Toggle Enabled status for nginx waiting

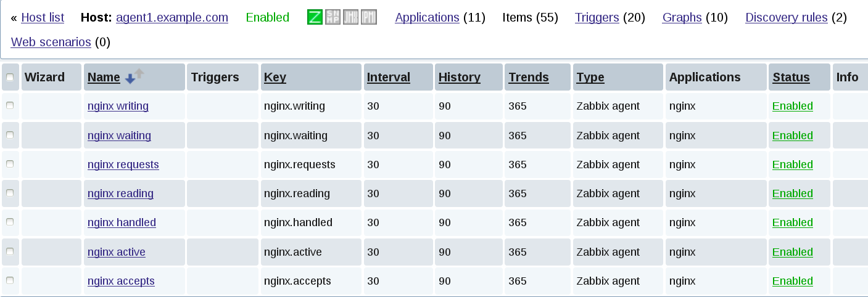[792, 135]
